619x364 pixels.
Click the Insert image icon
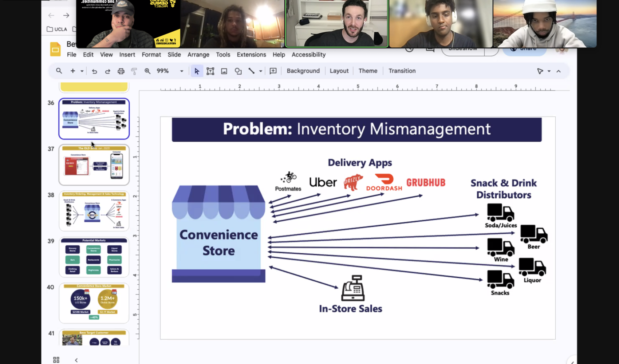click(x=224, y=71)
